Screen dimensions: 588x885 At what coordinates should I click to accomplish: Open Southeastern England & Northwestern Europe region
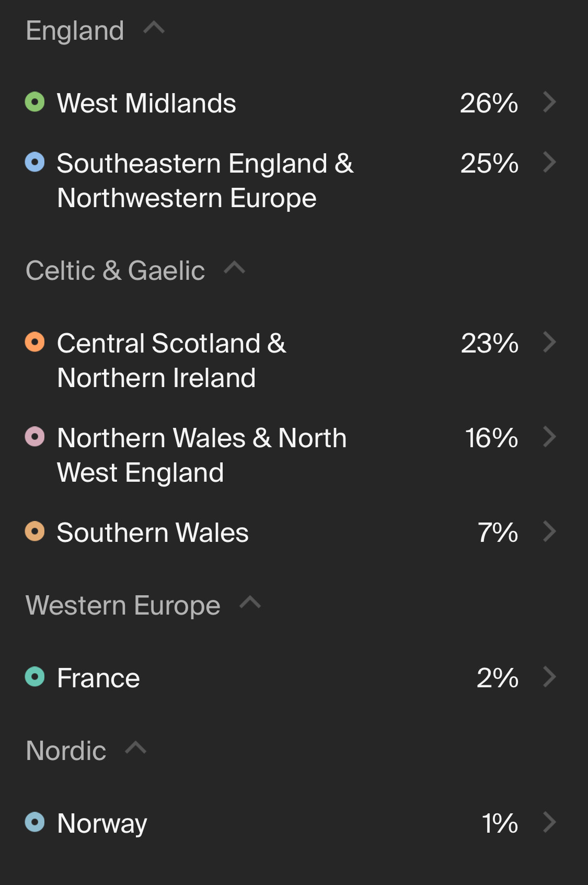[205, 180]
